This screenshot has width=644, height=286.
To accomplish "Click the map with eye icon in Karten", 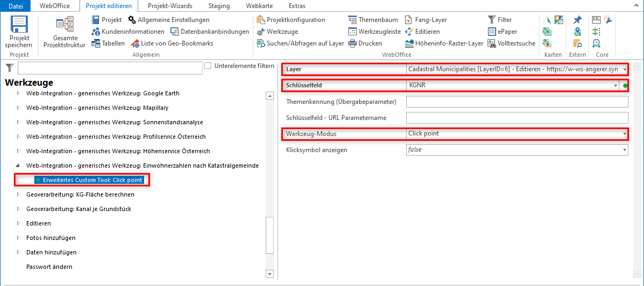I will 547,43.
